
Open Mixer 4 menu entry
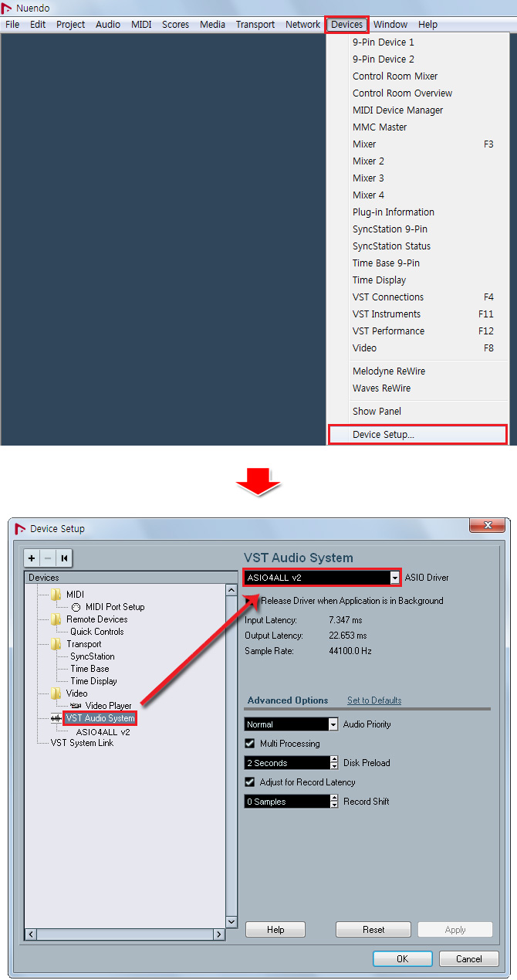(417, 195)
